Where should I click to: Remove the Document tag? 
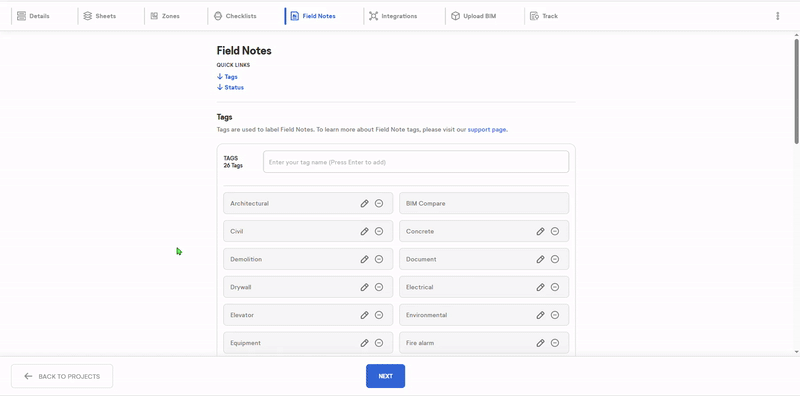coord(555,259)
